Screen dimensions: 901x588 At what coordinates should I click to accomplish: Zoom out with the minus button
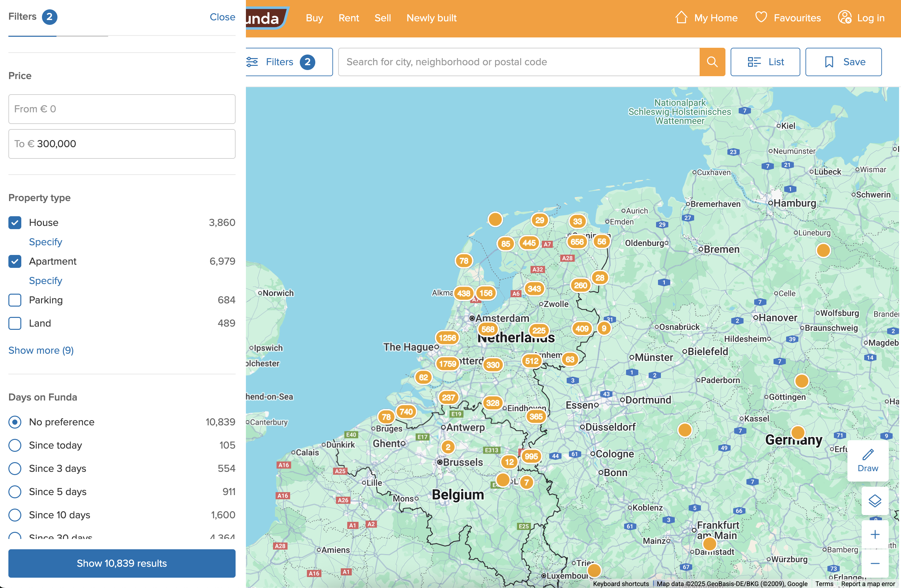(x=875, y=563)
